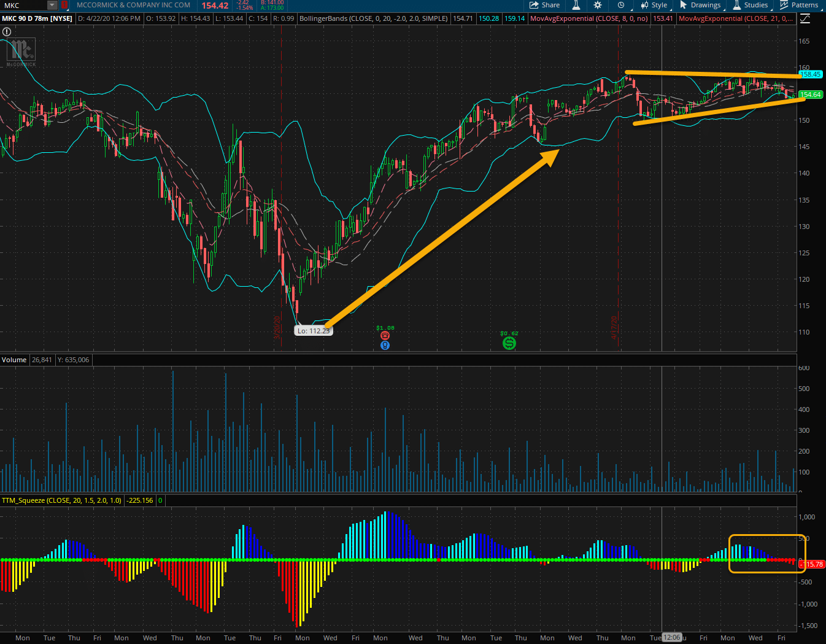Viewport: 826px width, 644px height.
Task: Click the BollingerBands study label
Action: click(x=373, y=18)
